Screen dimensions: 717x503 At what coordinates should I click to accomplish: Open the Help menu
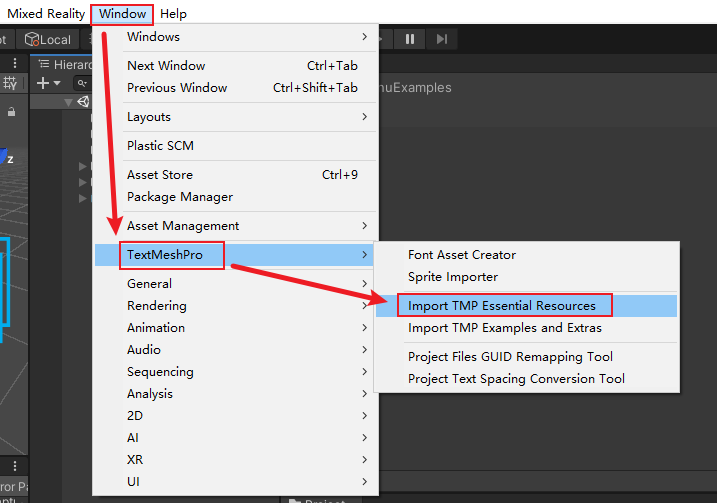point(173,14)
